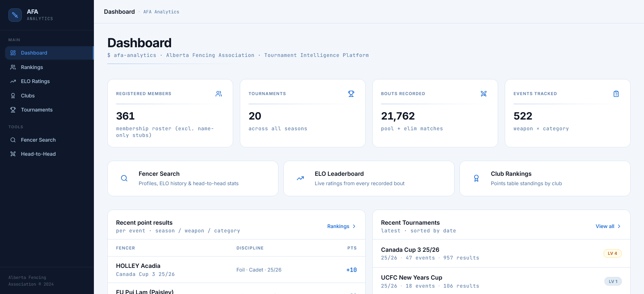Open the ELO Leaderboard quick card

pos(369,178)
